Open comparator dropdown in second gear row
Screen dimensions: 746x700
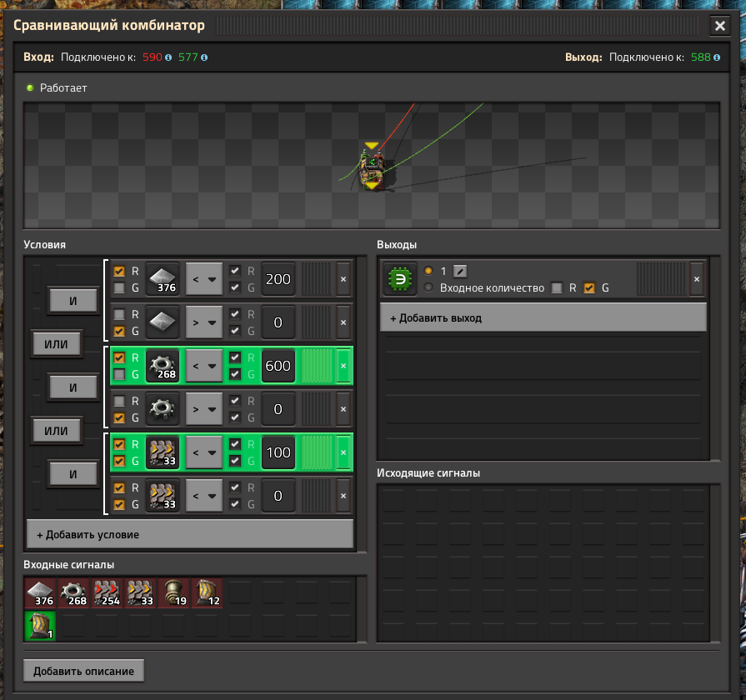[204, 409]
